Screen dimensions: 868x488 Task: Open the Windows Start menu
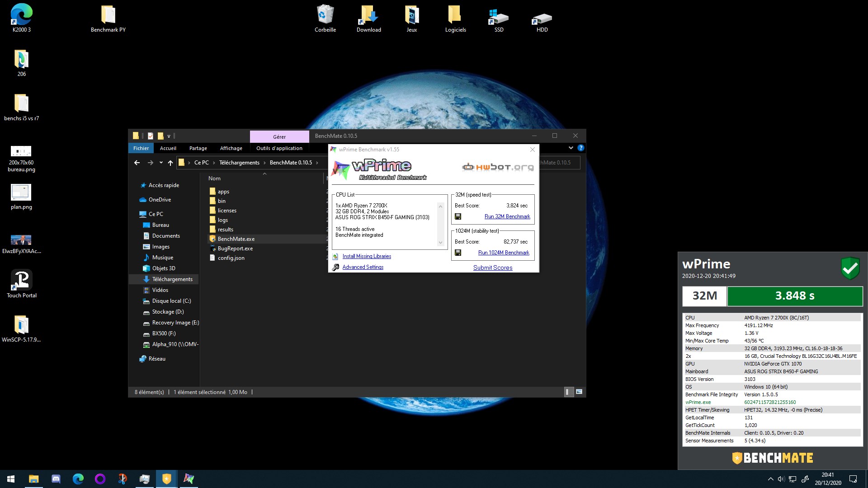pyautogui.click(x=11, y=479)
